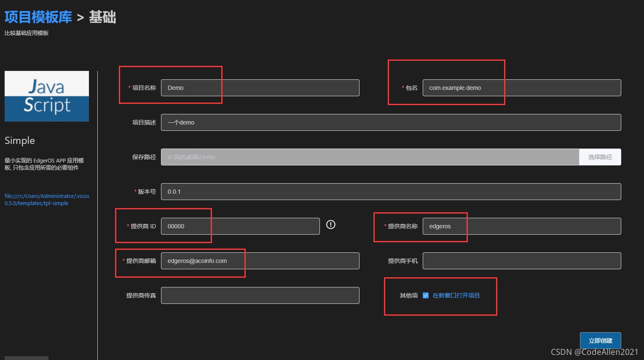The width and height of the screenshot is (644, 360).
Task: Click the 版本号 field showing 0.0.1
Action: (x=391, y=192)
